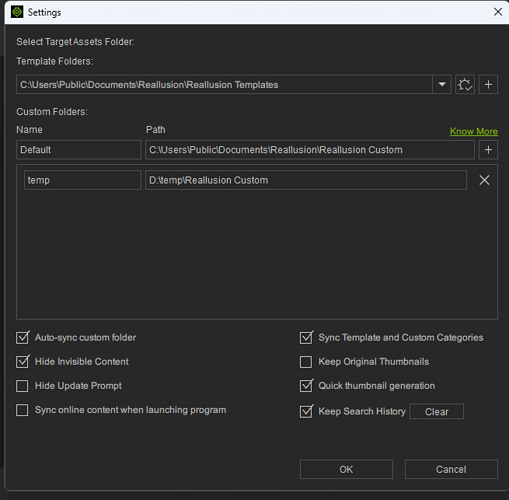Remove the temp custom folder with X icon

point(484,180)
